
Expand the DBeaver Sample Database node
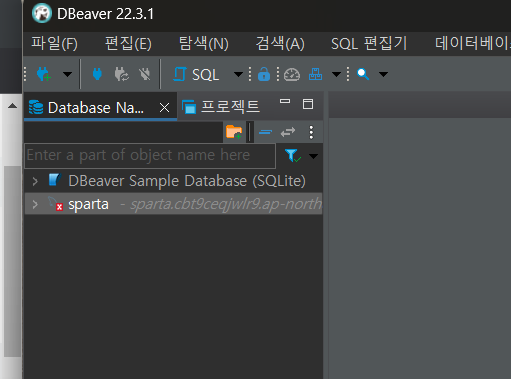pos(35,181)
